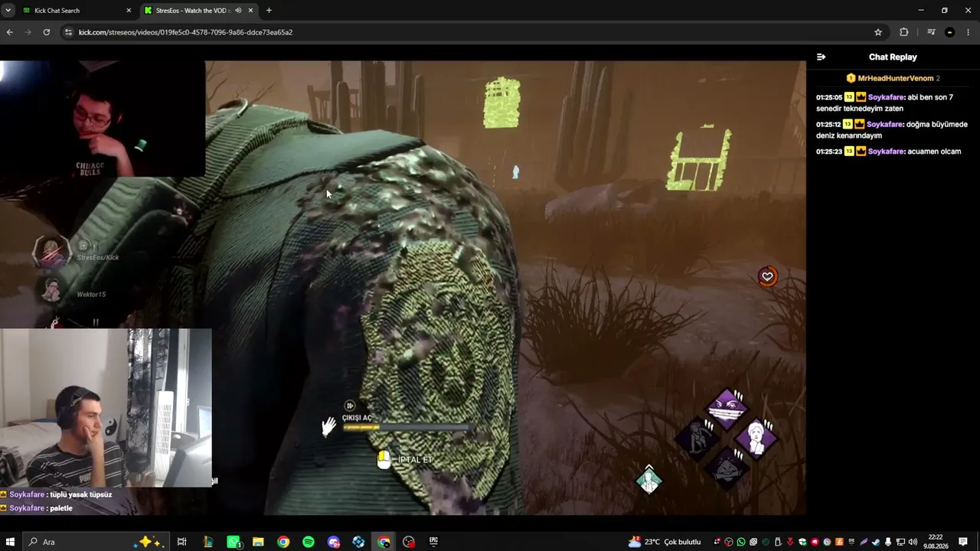Open the tab search dropdown arrow
The height and width of the screenshot is (551, 980).
[x=8, y=11]
